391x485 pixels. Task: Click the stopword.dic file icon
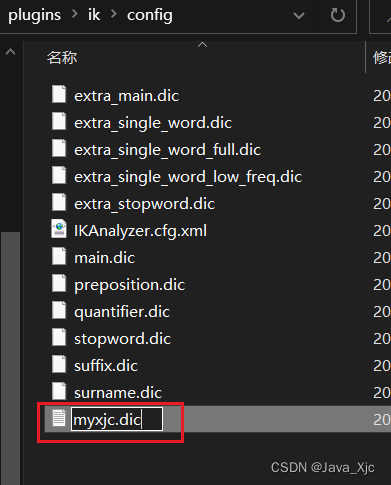tap(59, 337)
